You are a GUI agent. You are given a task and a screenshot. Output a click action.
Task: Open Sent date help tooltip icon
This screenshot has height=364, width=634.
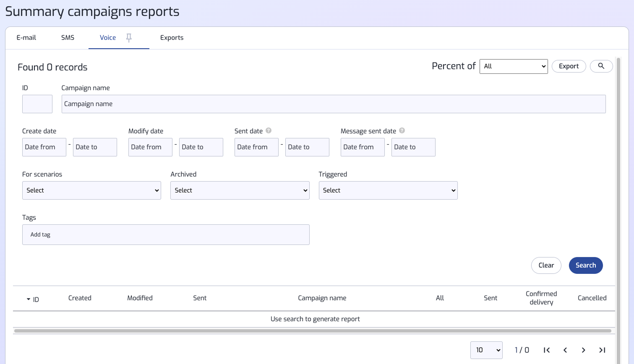(269, 130)
